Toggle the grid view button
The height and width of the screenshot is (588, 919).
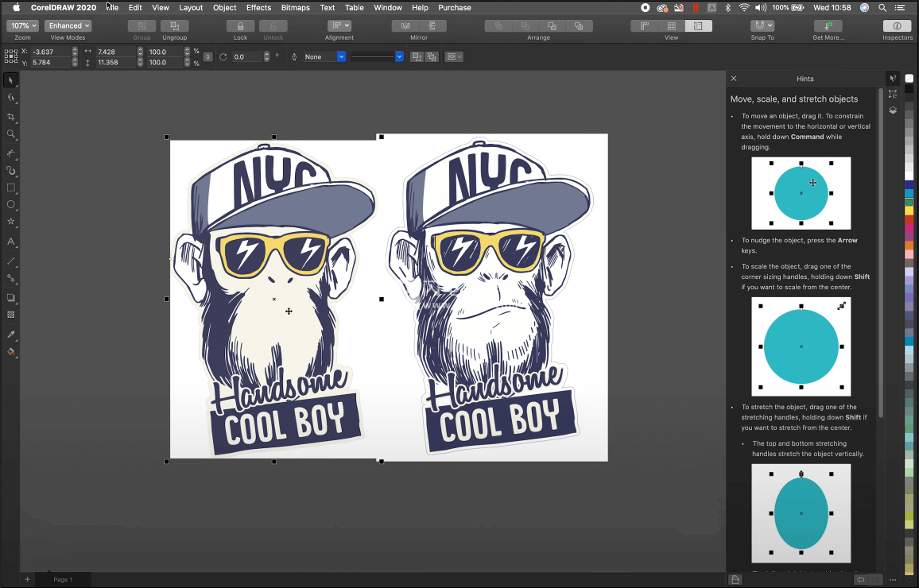[672, 26]
